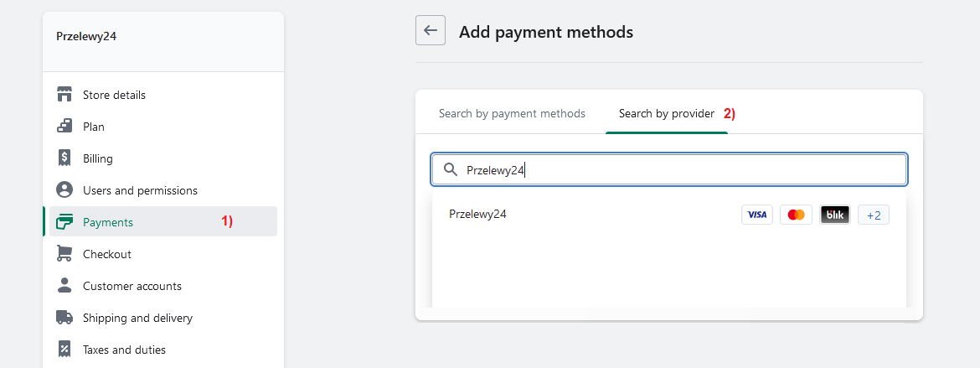The image size is (980, 368).
Task: Click the Users and permissions avatar icon
Action: [x=64, y=189]
